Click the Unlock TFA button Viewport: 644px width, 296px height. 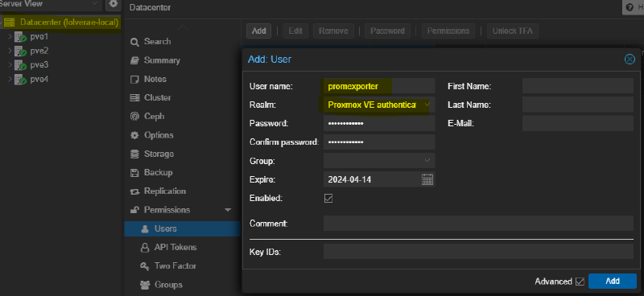(x=513, y=31)
